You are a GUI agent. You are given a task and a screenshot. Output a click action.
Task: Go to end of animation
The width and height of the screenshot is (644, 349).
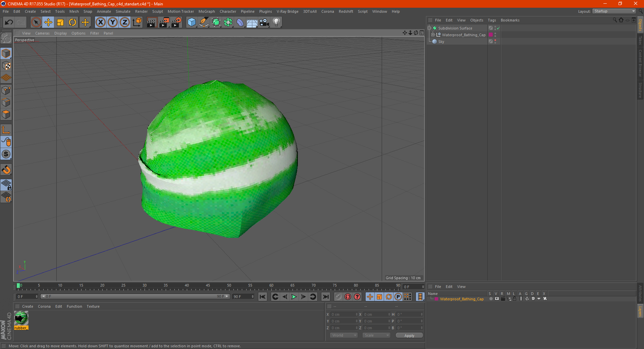pyautogui.click(x=325, y=297)
